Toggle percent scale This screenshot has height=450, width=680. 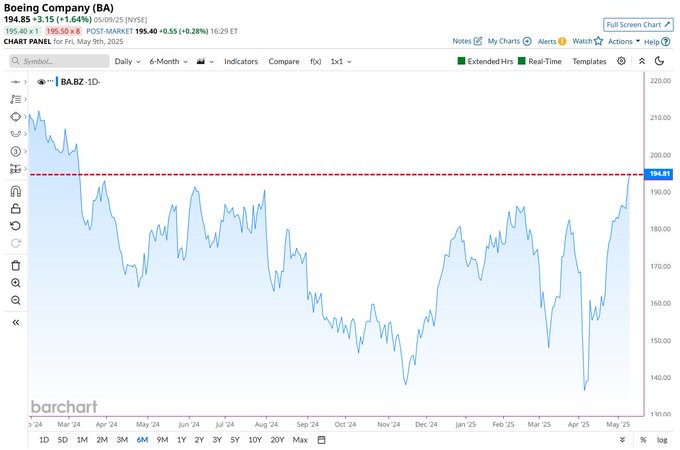(x=643, y=440)
